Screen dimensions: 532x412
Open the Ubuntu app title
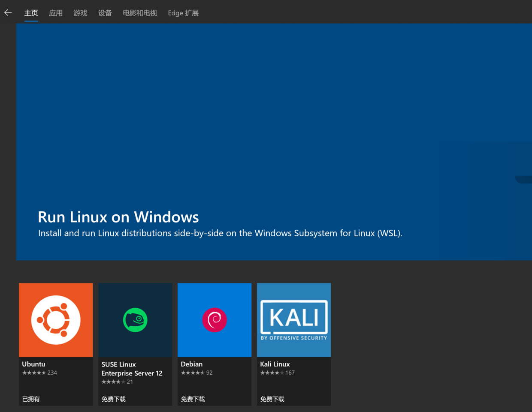(33, 364)
